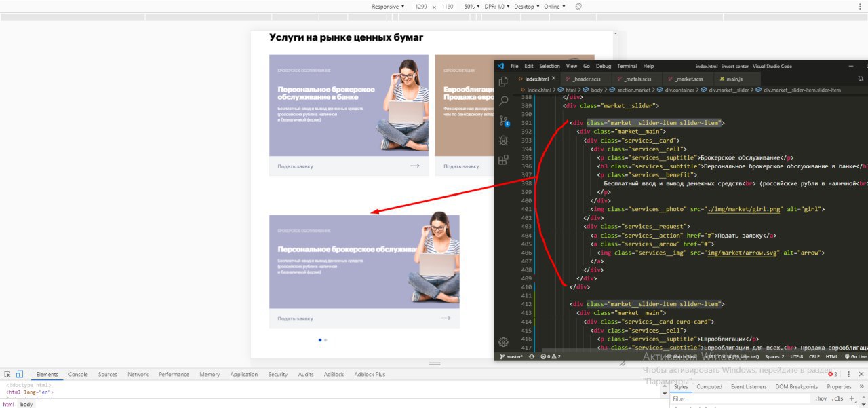Screen dimensions: 868x408
Task: Open the Extensions view in VS Code
Action: (503, 160)
